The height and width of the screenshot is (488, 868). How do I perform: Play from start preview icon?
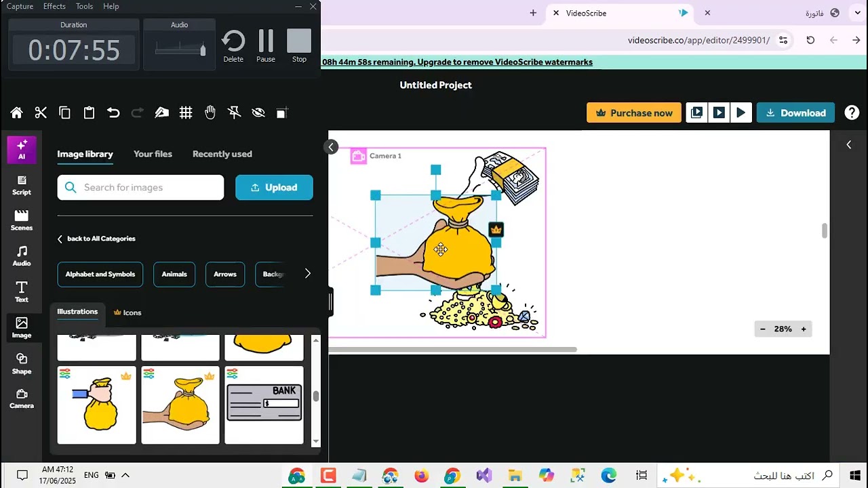pos(696,113)
